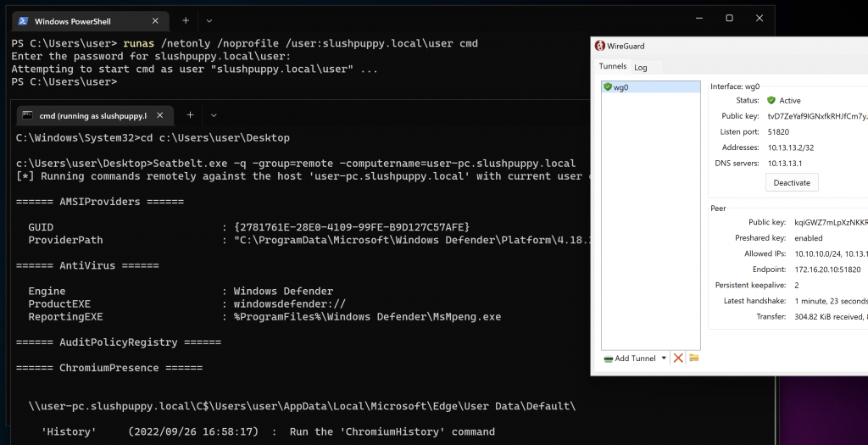868x445 pixels.
Task: Open a new tab in the PowerShell window
Action: (x=186, y=20)
